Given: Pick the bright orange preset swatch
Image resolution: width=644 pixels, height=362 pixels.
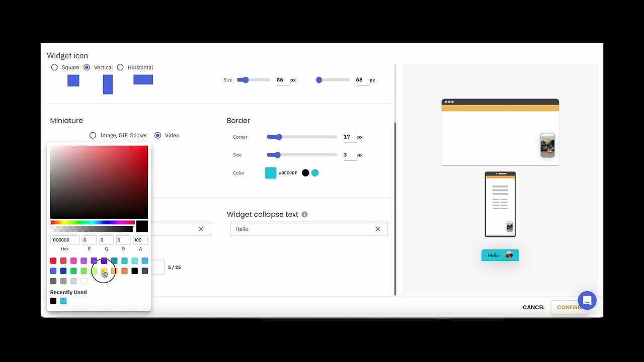Looking at the screenshot, I should (124, 271).
